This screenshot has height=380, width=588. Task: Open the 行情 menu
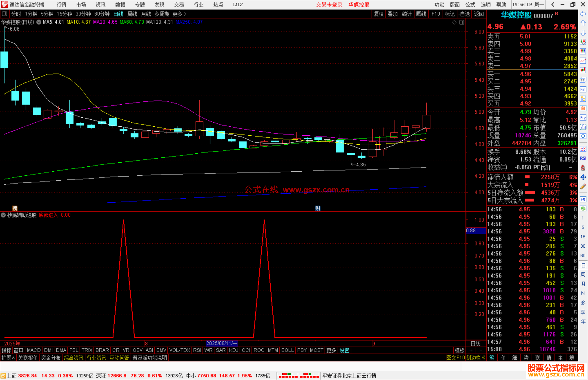pos(62,5)
